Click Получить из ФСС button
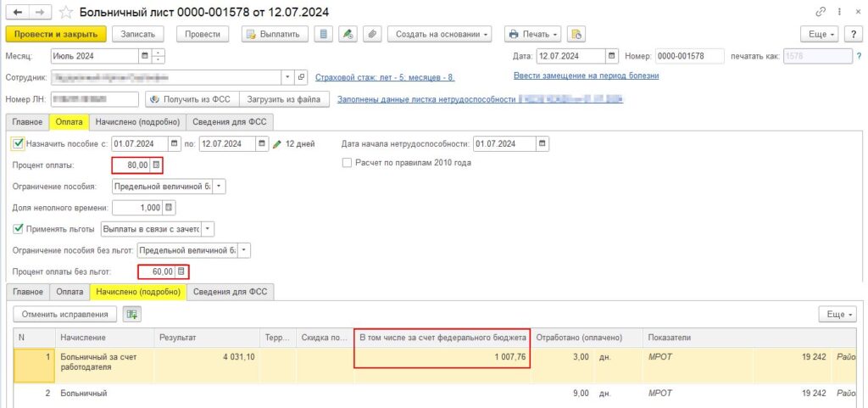The height and width of the screenshot is (408, 868). click(x=192, y=99)
